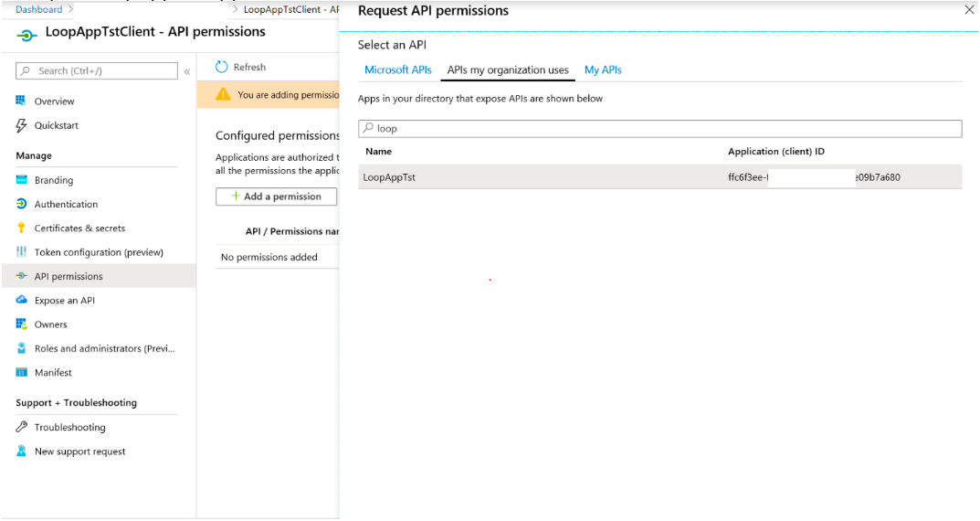Open the My APIs tab
The height and width of the screenshot is (521, 980).
603,70
